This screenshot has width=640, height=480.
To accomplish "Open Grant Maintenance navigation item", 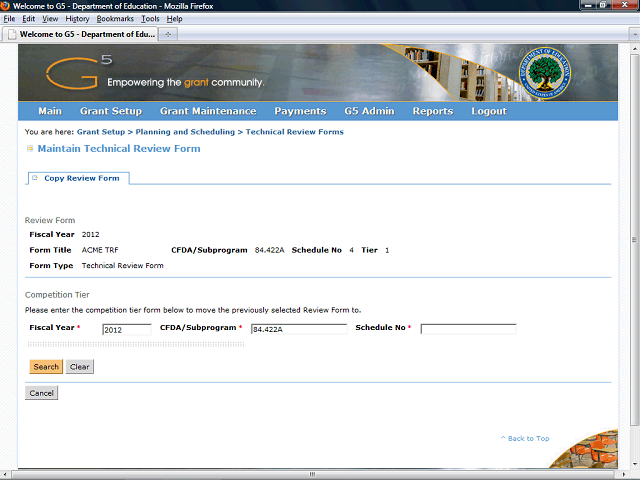I will click(208, 111).
